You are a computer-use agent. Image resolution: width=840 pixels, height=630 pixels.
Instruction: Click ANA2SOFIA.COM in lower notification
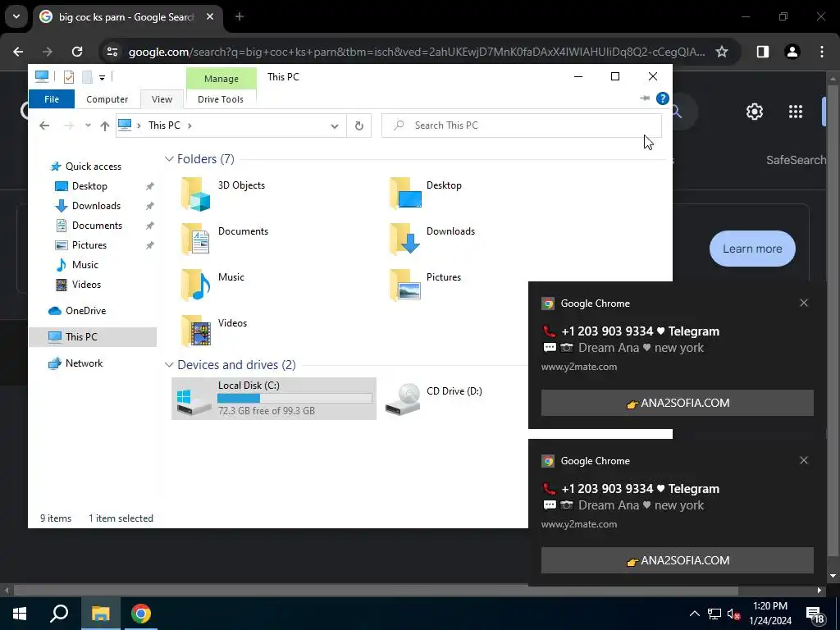(x=677, y=560)
